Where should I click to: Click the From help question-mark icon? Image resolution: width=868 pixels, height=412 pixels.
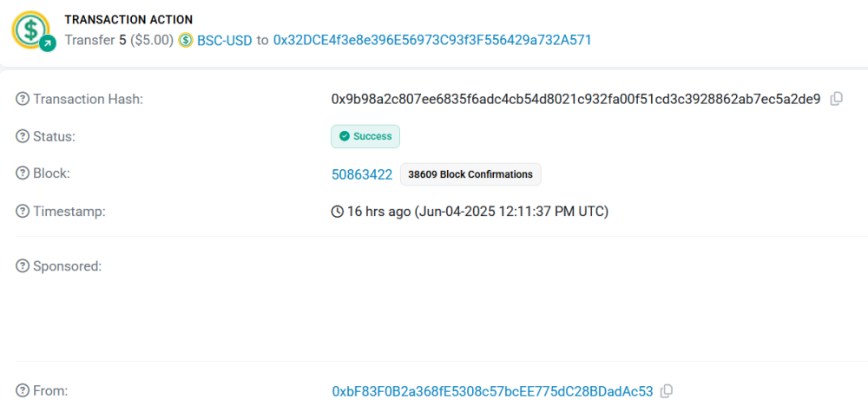[23, 391]
